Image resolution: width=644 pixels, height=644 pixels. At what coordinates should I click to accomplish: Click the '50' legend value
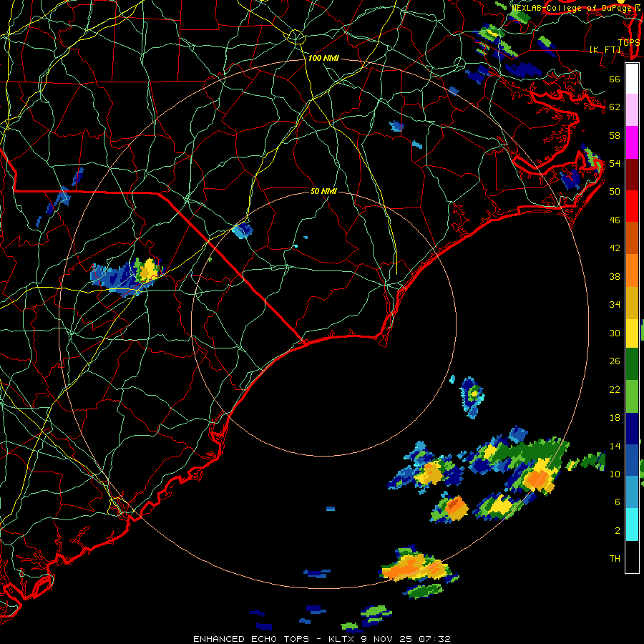click(615, 191)
